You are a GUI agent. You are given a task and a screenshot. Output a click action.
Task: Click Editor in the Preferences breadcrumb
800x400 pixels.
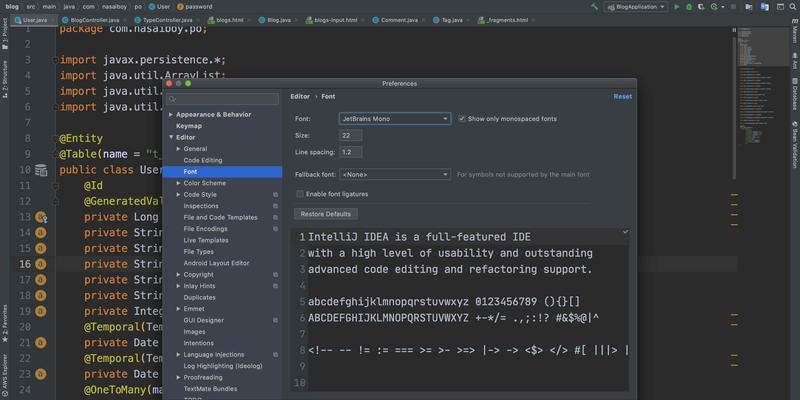[x=300, y=96]
